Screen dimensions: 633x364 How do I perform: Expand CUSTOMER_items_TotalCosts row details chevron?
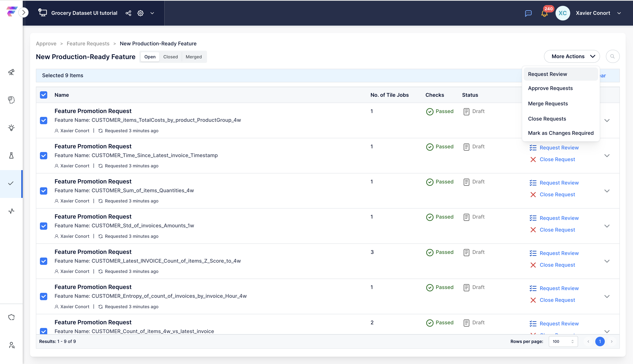[x=607, y=121]
